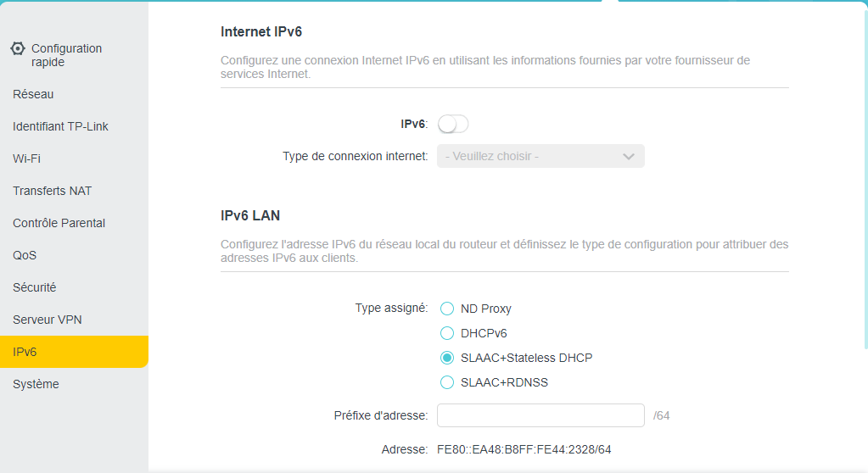
Task: Click the Préfixe d'adresse input field
Action: (540, 415)
